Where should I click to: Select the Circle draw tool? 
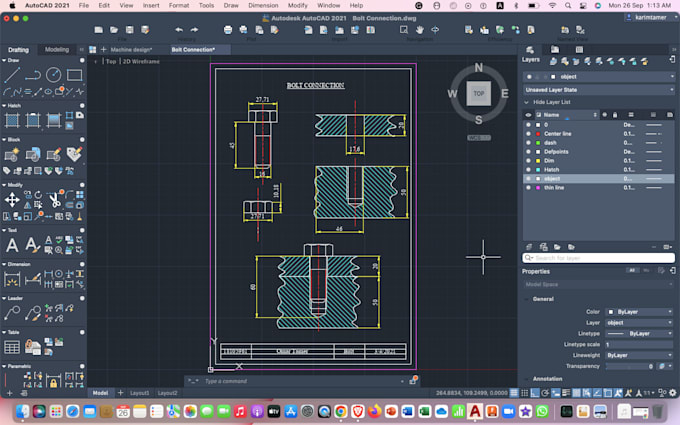tap(53, 75)
